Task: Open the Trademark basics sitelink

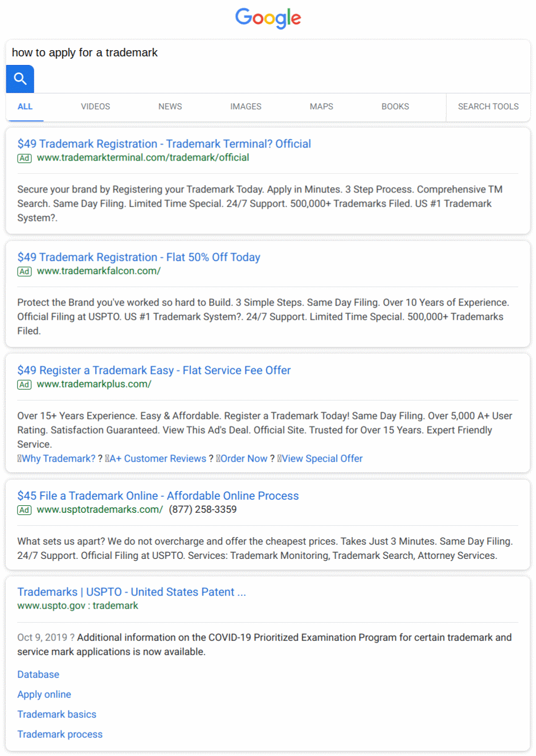Action: coord(56,714)
